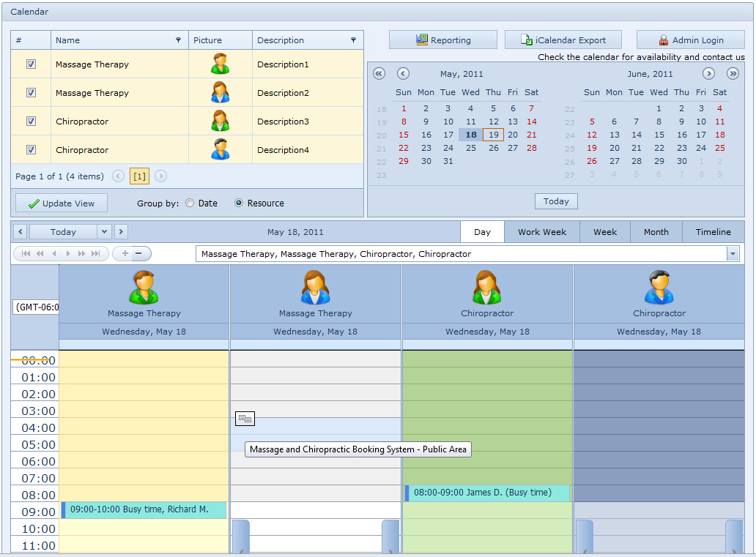Click next page resource navigator button
The image size is (756, 557).
tap(82, 253)
